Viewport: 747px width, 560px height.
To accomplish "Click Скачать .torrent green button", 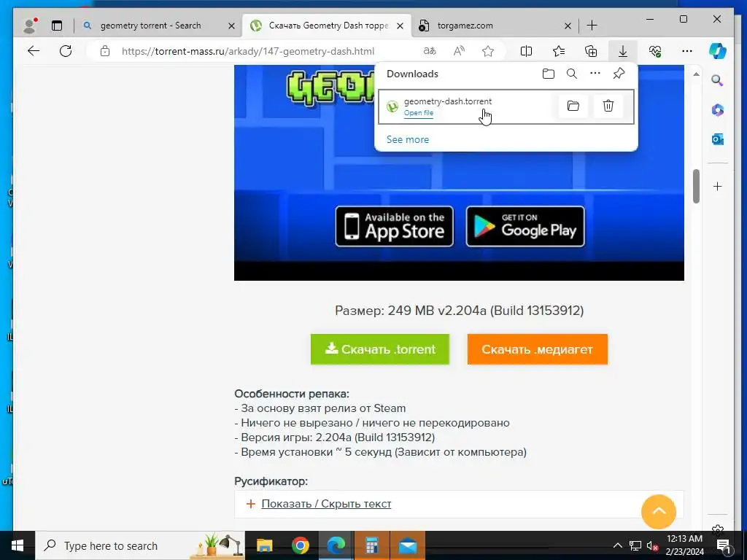I will click(x=379, y=349).
